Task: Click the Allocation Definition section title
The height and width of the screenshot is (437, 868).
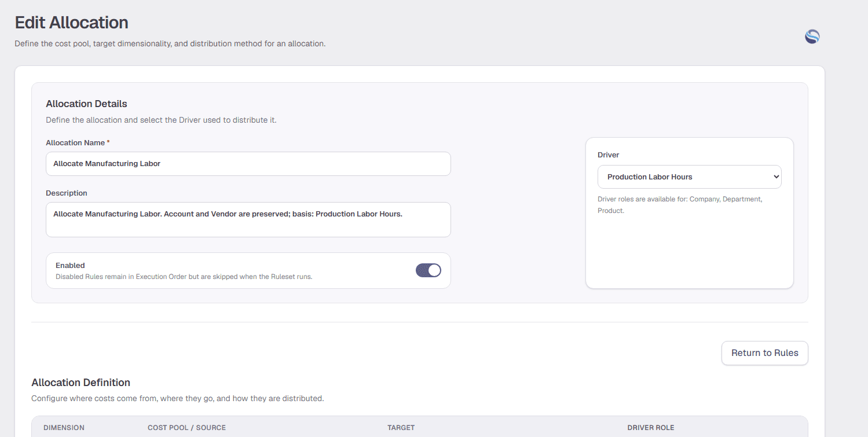Action: click(x=80, y=383)
